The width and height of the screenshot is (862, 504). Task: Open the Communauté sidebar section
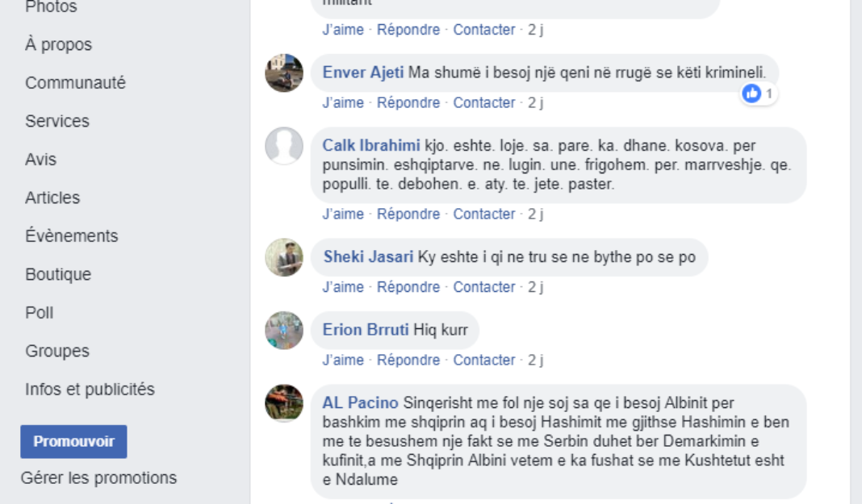75,83
